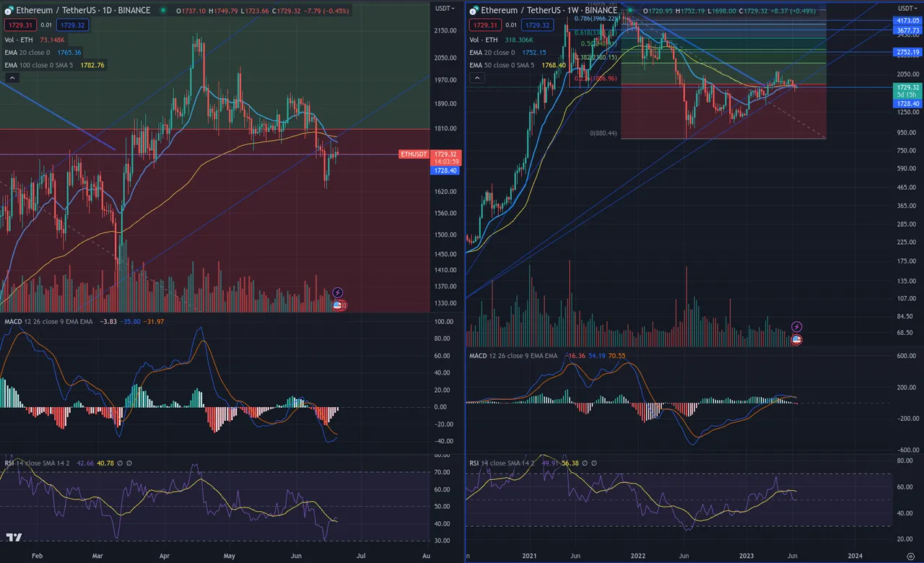
Task: Click the market status dot on the 1D chart
Action: coord(162,11)
